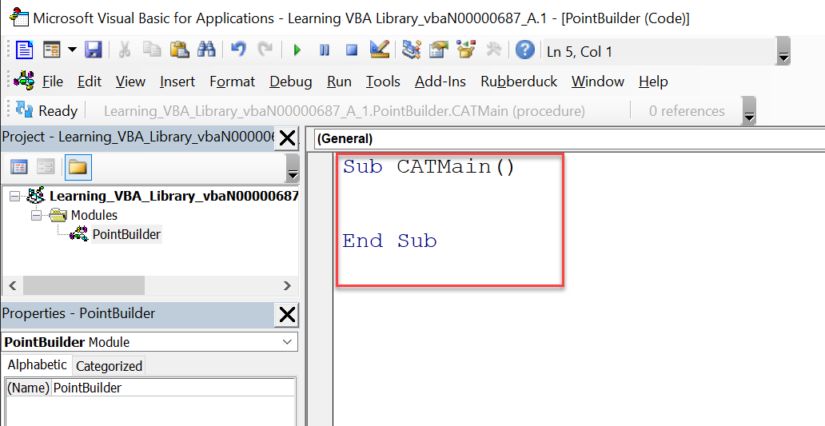Click the Save floppy disk icon
Screen dimensions: 825x426
93,50
